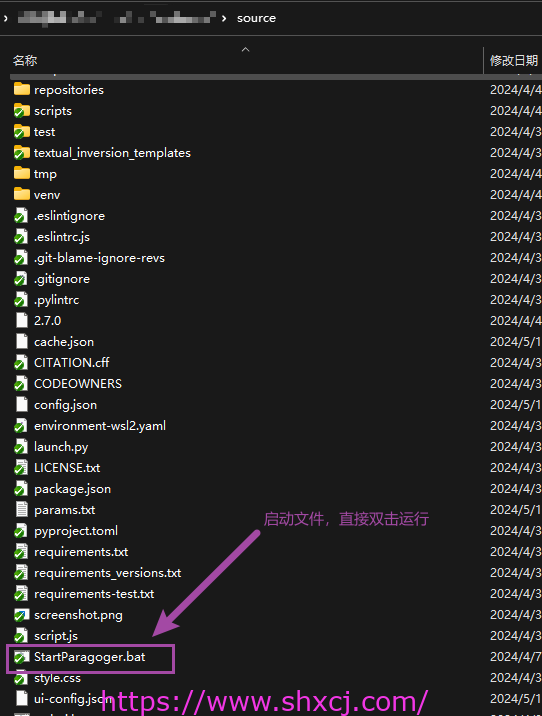Select the textual_inversion_templates folder name

click(x=112, y=153)
